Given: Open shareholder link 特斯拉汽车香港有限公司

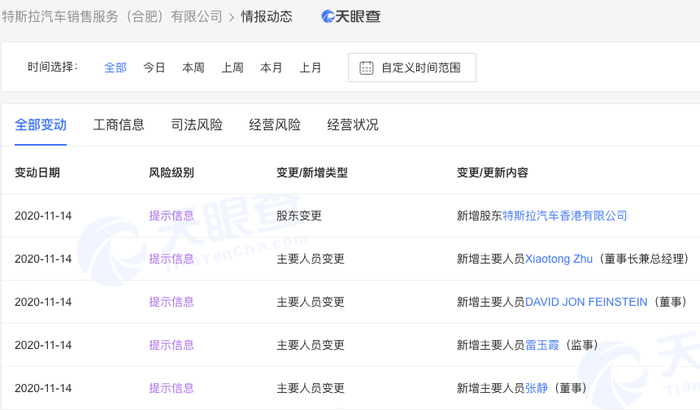Looking at the screenshot, I should coord(565,216).
